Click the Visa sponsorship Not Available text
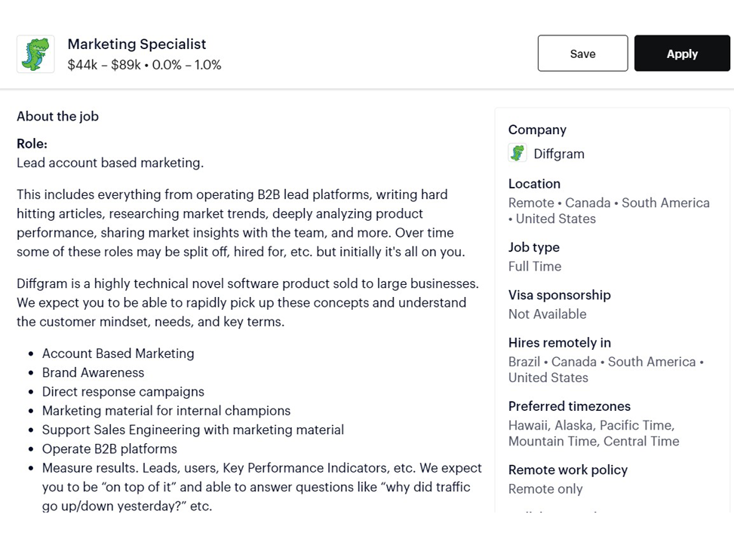734x560 pixels. [547, 314]
